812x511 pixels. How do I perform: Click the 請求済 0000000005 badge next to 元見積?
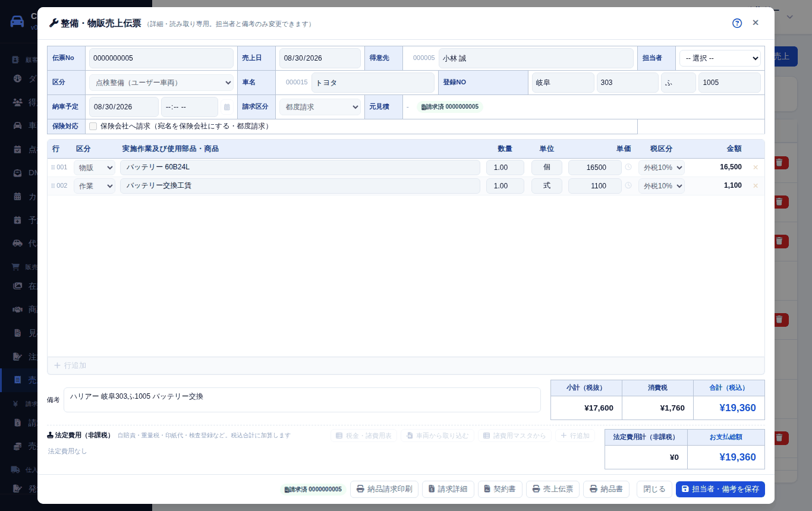(449, 107)
